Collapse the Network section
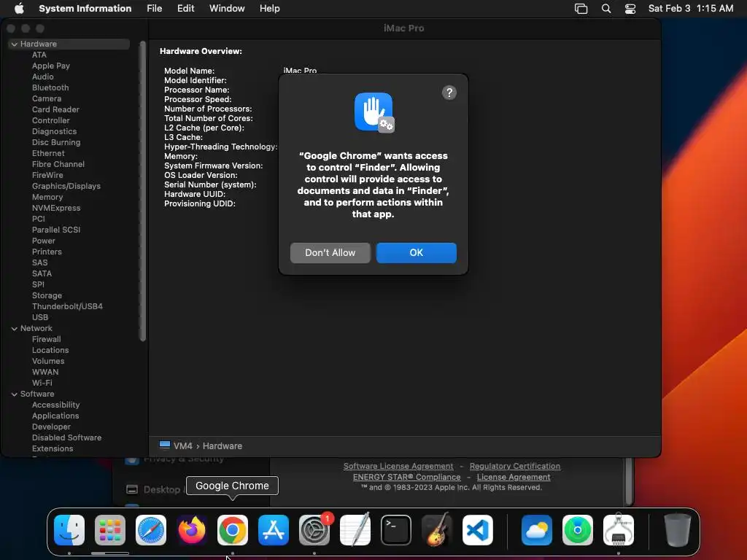This screenshot has height=560, width=747. (x=15, y=328)
